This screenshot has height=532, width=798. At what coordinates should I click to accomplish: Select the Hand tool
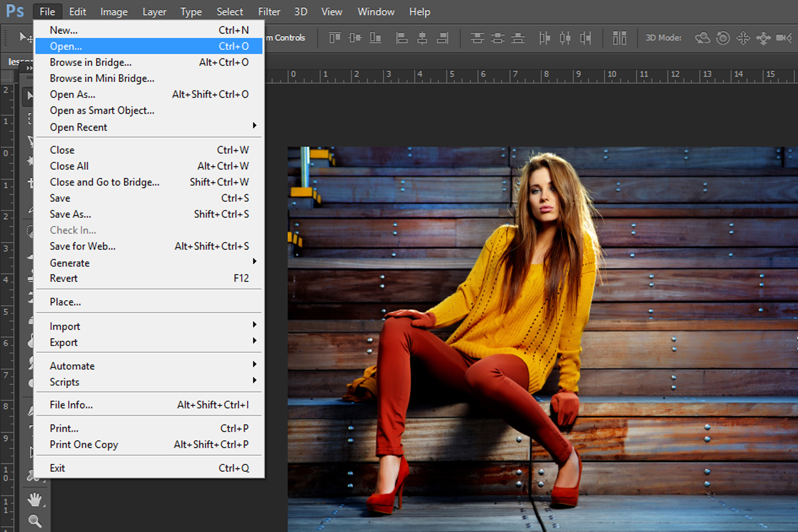[35, 500]
